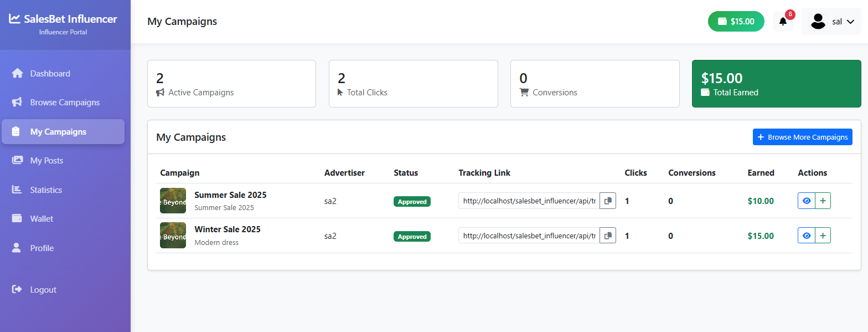Viewport: 868px width, 332px height.
Task: Click the Browse Campaigns megaphone icon
Action: (x=17, y=102)
